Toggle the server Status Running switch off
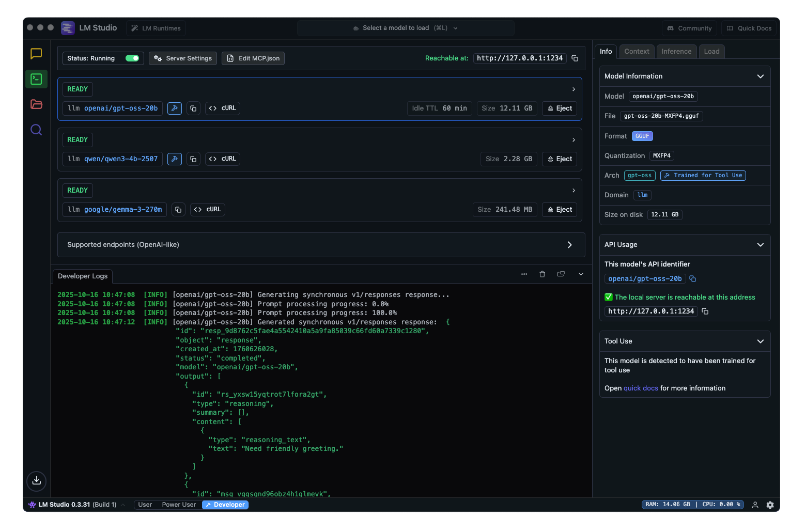 [x=132, y=58]
